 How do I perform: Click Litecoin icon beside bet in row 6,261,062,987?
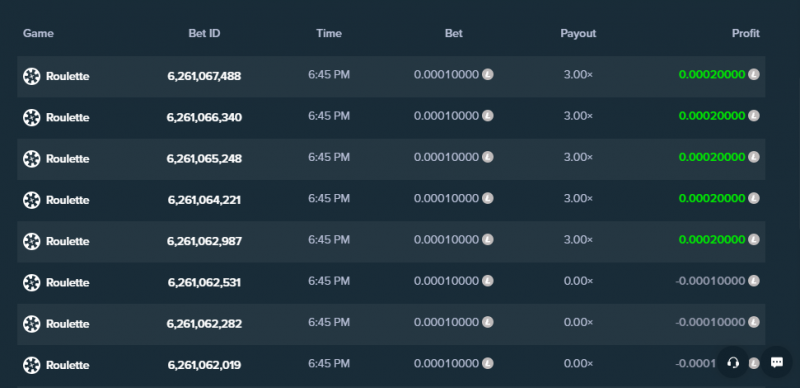point(488,239)
